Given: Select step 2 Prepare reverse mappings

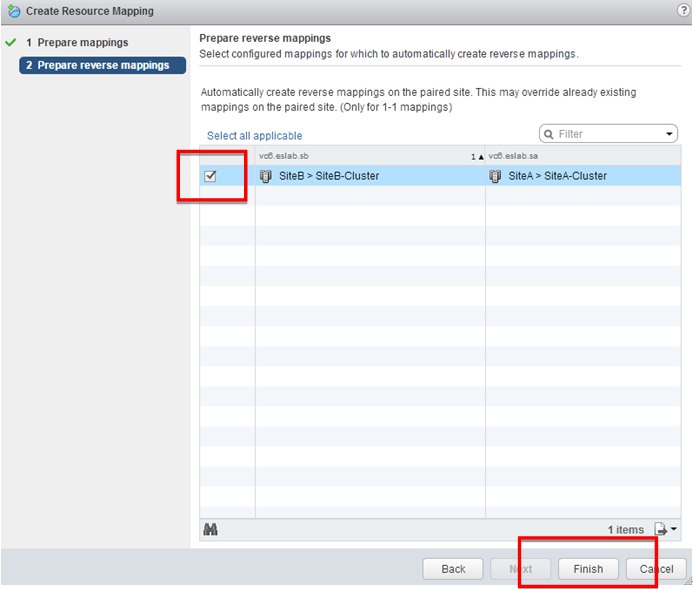Looking at the screenshot, I should 104,65.
